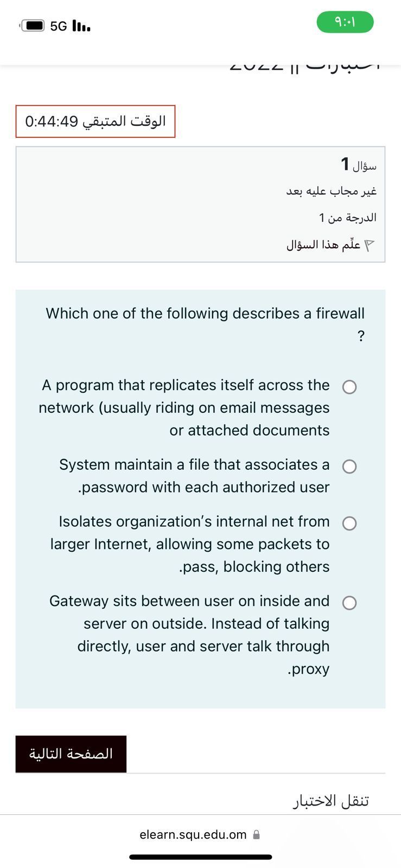
Task: Click the flag icon beside علّم هذا السؤال
Action: coord(369,245)
